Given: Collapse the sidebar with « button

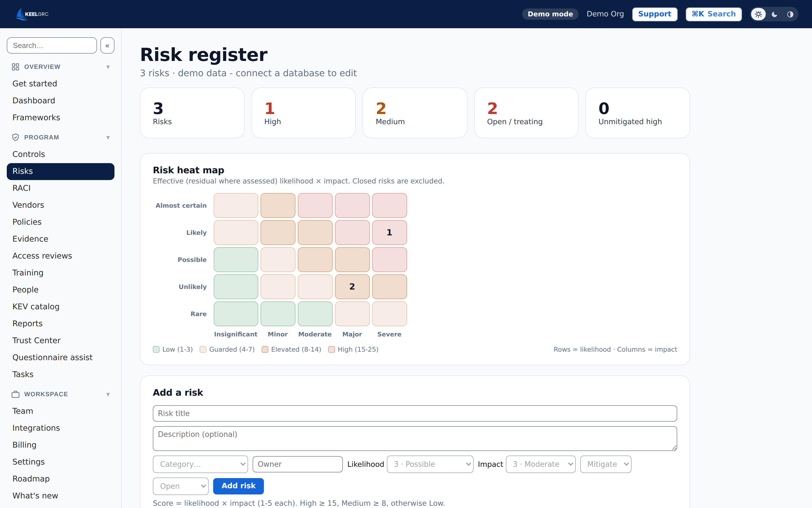Looking at the screenshot, I should coord(107,45).
